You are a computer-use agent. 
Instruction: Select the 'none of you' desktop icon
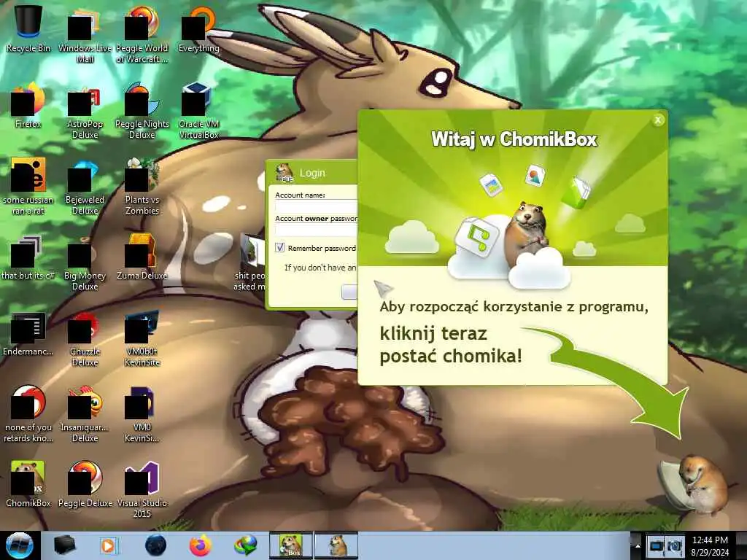(28, 414)
